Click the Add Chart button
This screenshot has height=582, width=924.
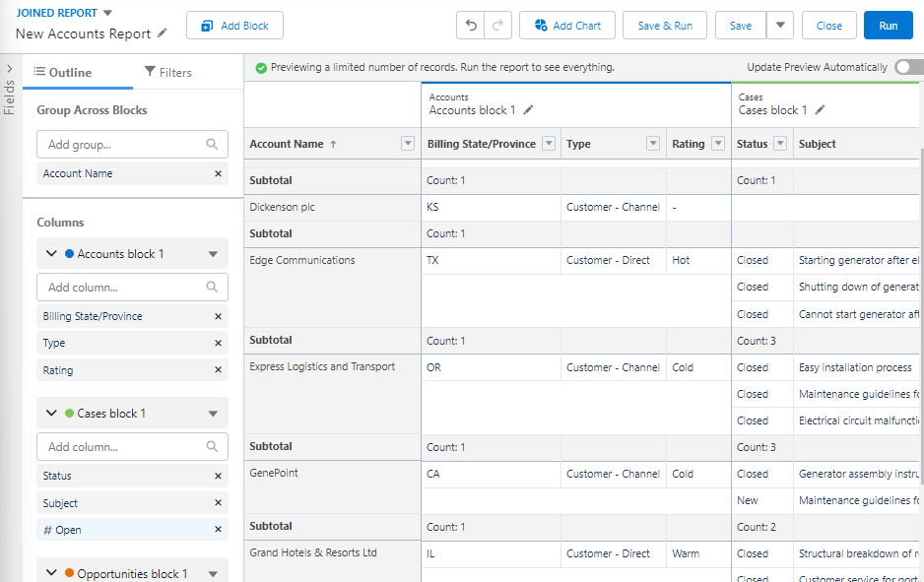(567, 26)
